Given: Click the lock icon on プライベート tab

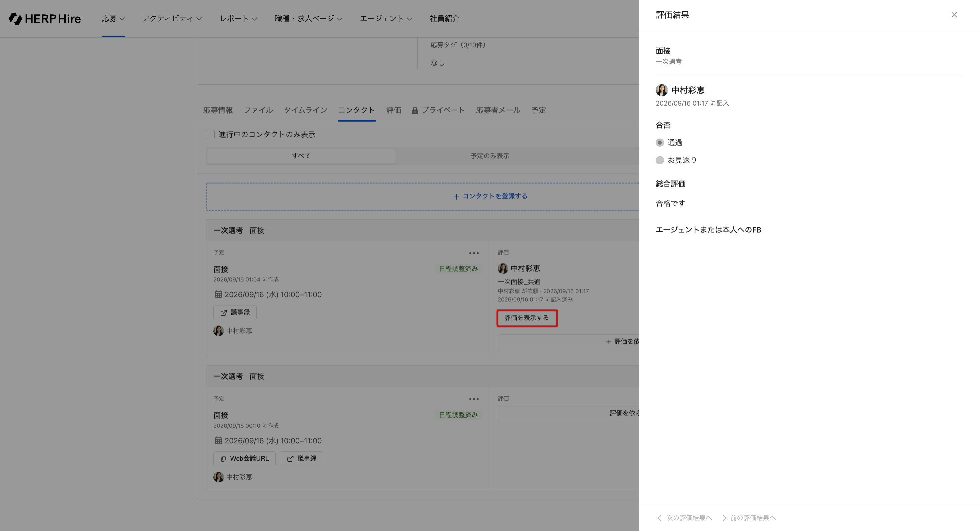Looking at the screenshot, I should [x=415, y=110].
